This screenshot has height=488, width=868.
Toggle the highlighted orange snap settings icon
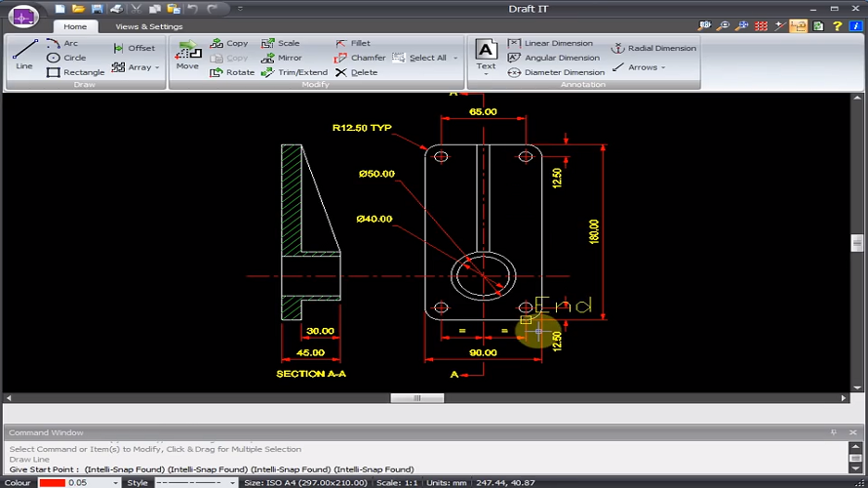click(x=798, y=26)
